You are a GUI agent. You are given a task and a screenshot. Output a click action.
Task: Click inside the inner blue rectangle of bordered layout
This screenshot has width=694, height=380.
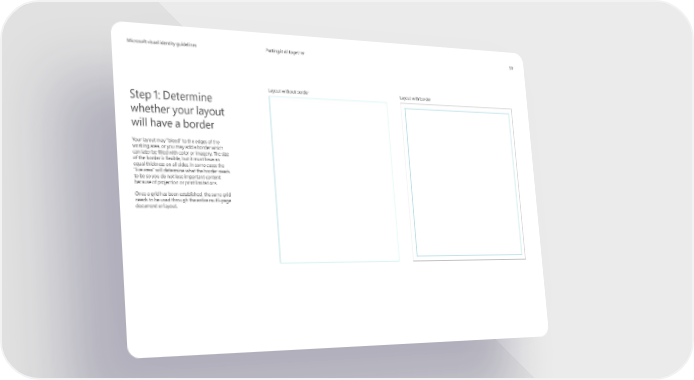pyautogui.click(x=464, y=182)
